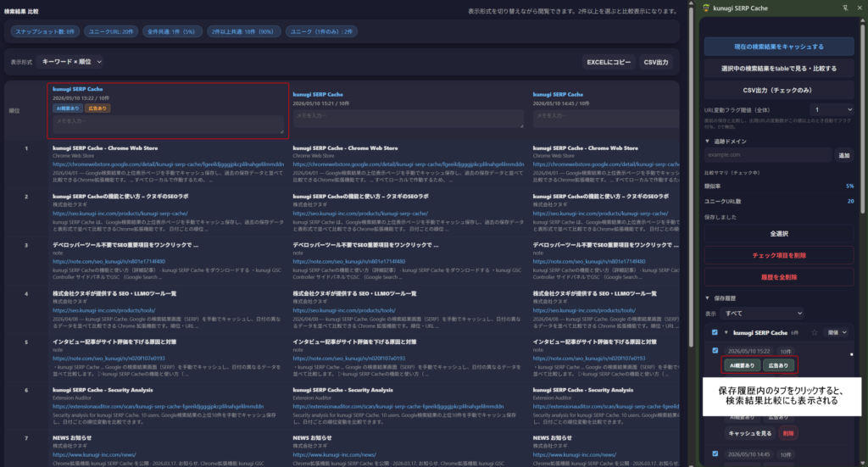
Task: Click the memo field of 15:22 snapshot column
Action: [x=168, y=124]
